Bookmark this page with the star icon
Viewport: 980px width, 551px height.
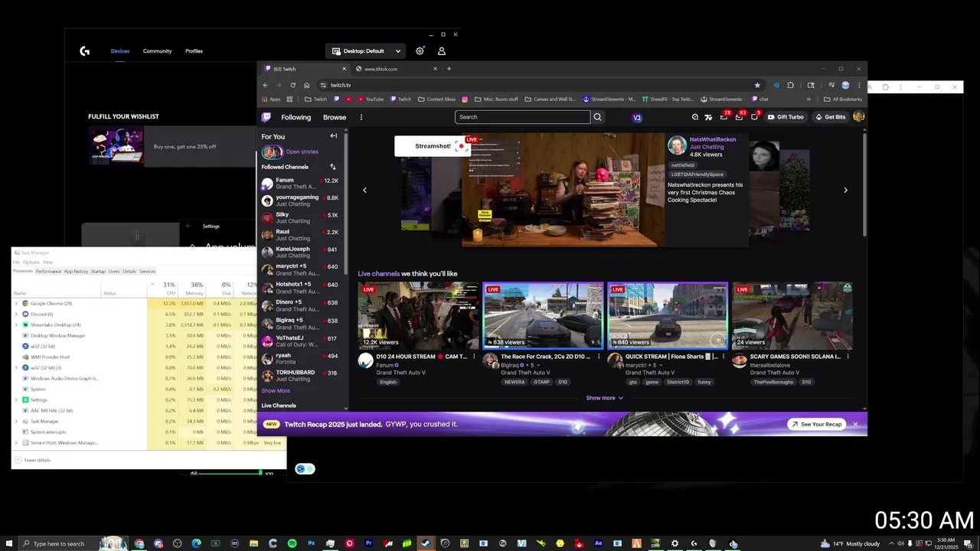[757, 85]
